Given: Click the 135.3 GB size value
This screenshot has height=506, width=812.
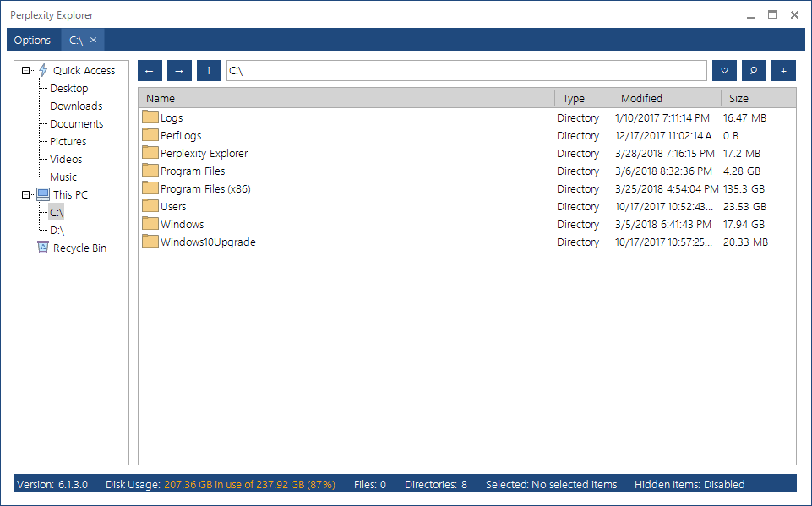Looking at the screenshot, I should tap(744, 189).
